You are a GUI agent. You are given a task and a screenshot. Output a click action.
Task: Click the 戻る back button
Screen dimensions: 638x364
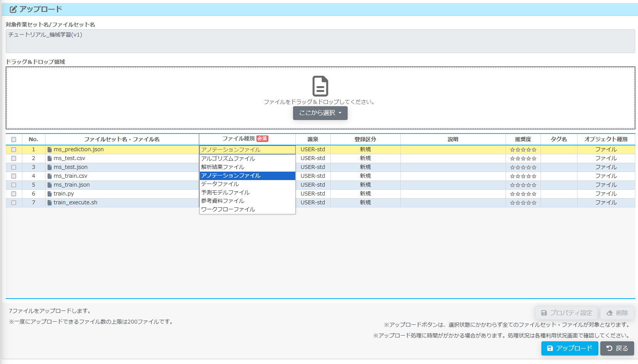pos(617,348)
